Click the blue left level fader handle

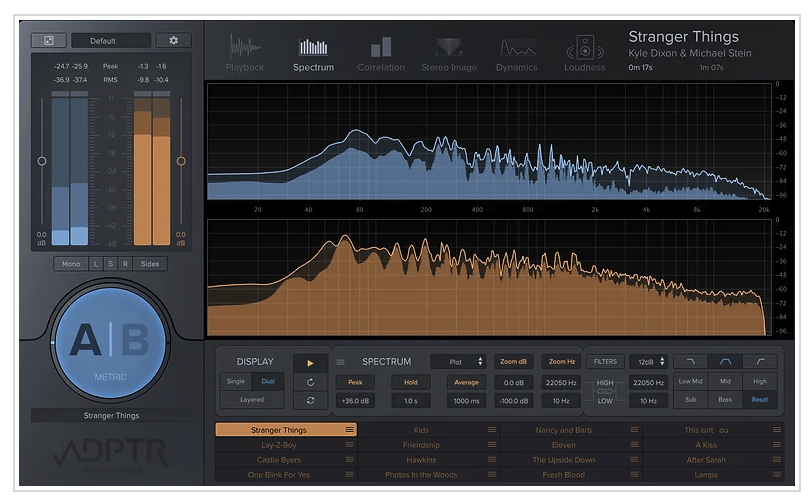(42, 161)
